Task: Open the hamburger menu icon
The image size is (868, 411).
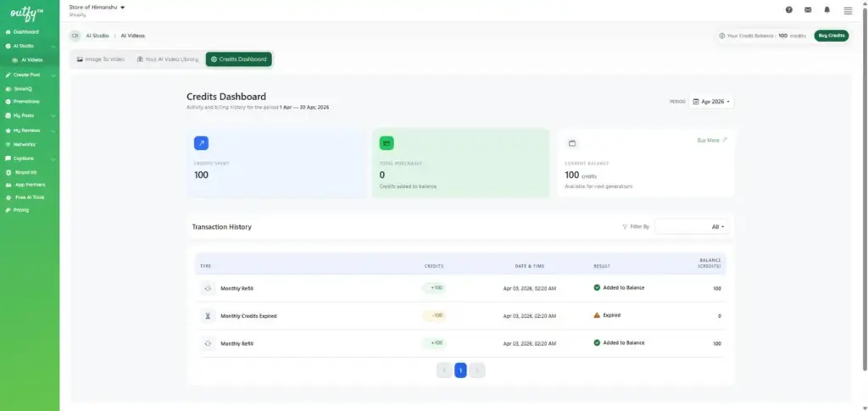Action: coord(848,10)
